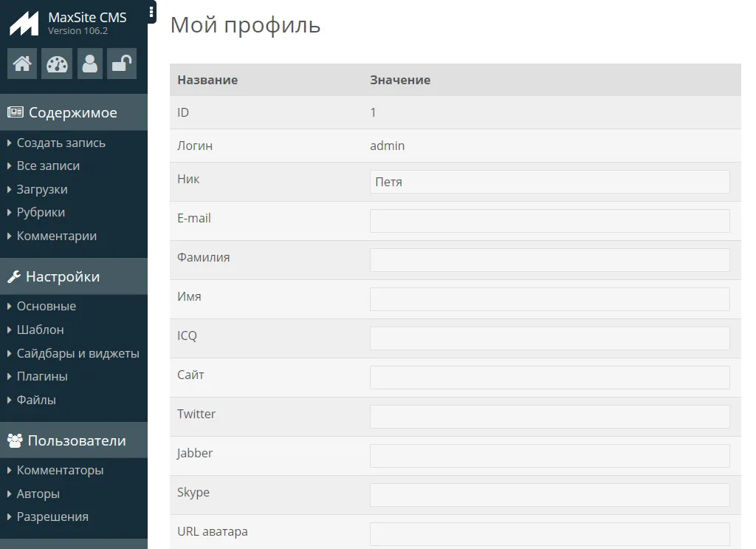Focus the E-mail input field
The image size is (756, 549).
tap(549, 221)
